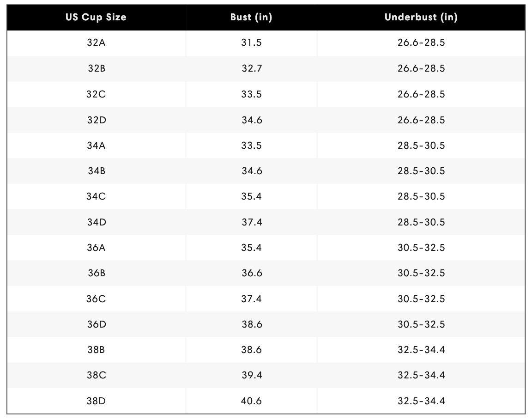Select the 32A size cell
532x420 pixels.
pyautogui.click(x=96, y=43)
